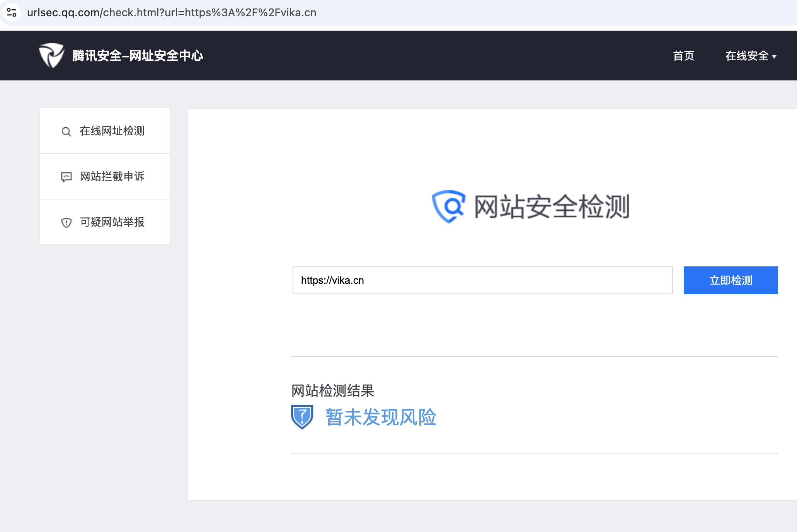The height and width of the screenshot is (532, 797).
Task: Click the Tencent Security shield logo
Action: click(51, 55)
